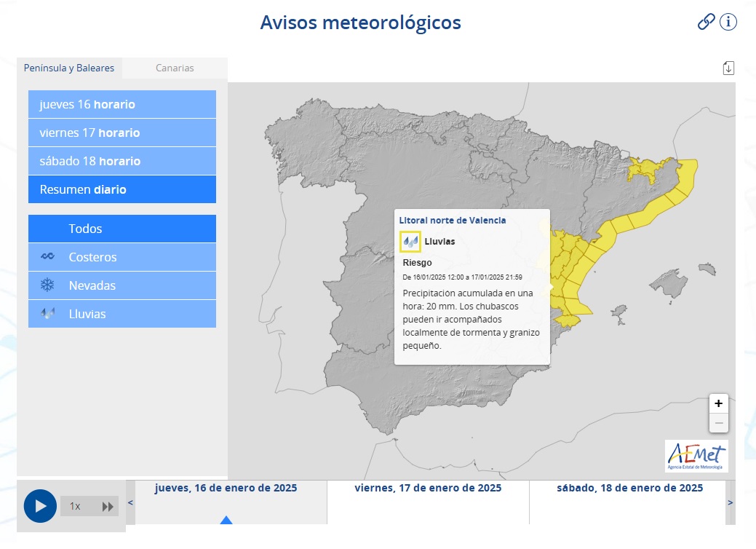Activate the Resumen diario view
Image resolution: width=756 pixels, height=549 pixels.
[x=122, y=189]
